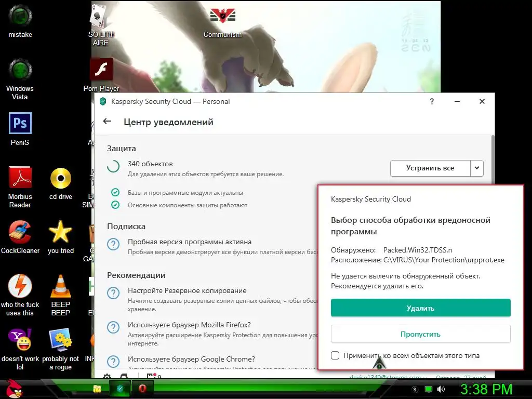This screenshot has height=399, width=532.
Task: Click the Рекомендации section heading
Action: (136, 275)
